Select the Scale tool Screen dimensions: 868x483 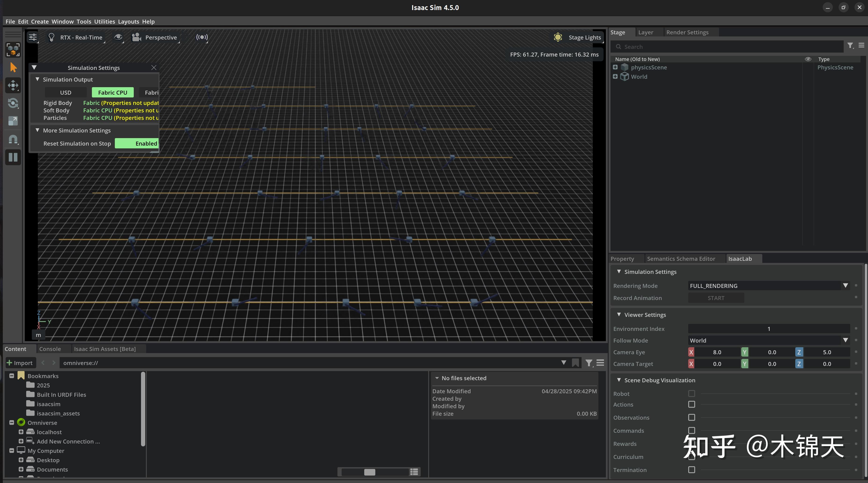coord(13,121)
